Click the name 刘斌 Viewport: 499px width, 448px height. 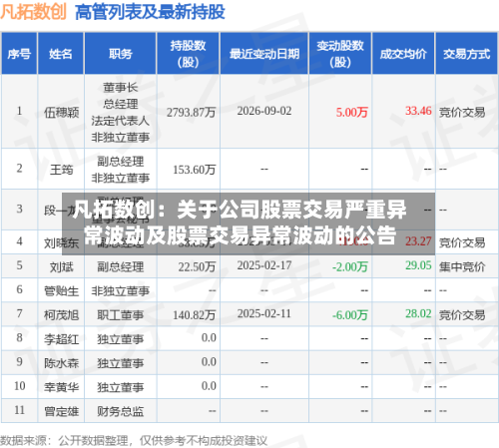coord(61,266)
